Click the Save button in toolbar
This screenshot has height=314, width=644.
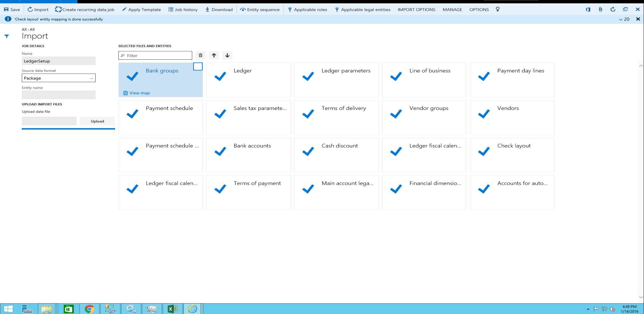pyautogui.click(x=12, y=9)
